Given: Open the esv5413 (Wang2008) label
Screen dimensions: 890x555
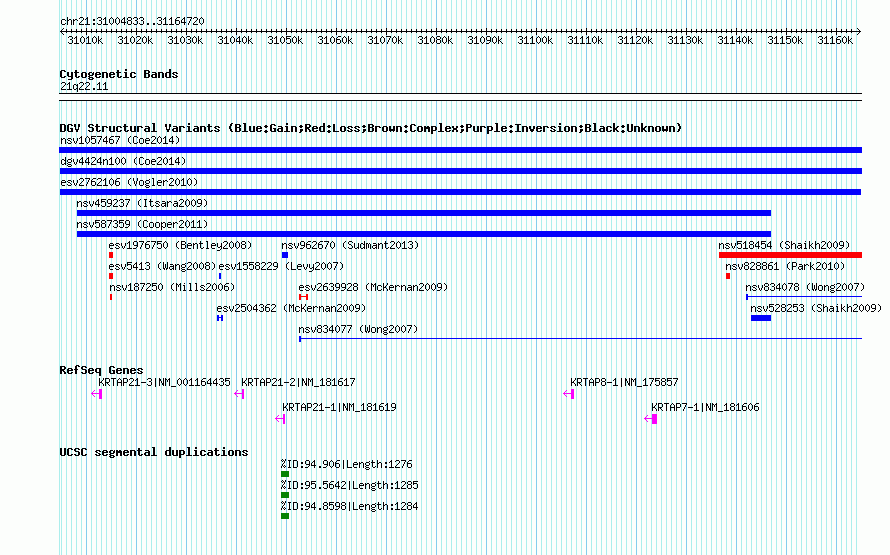Looking at the screenshot, I should [x=162, y=266].
